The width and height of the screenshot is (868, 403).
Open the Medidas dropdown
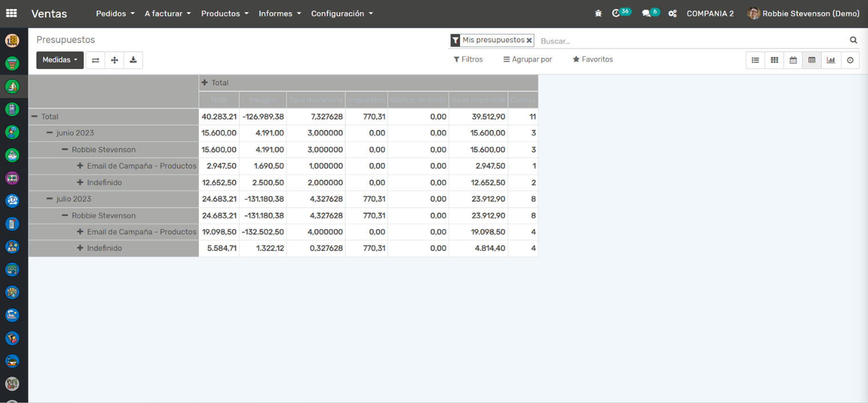tap(59, 60)
